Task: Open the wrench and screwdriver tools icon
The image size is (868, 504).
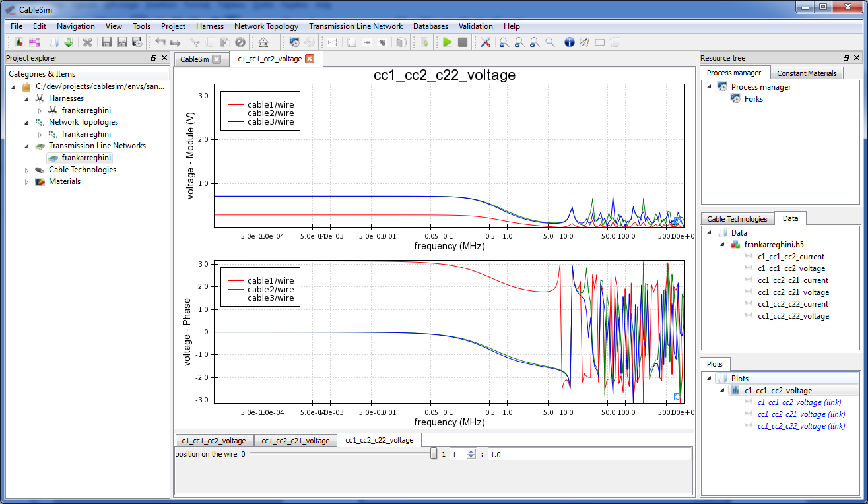Action: tap(485, 42)
